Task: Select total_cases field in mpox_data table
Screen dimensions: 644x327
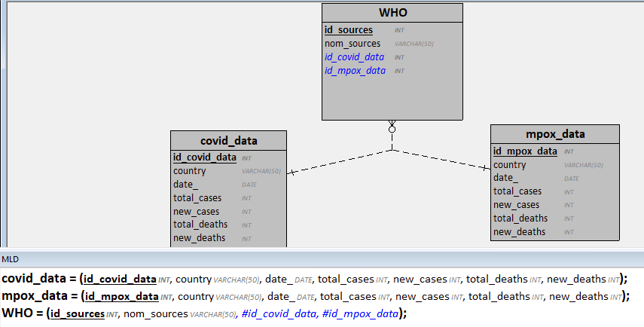Action: [517, 191]
